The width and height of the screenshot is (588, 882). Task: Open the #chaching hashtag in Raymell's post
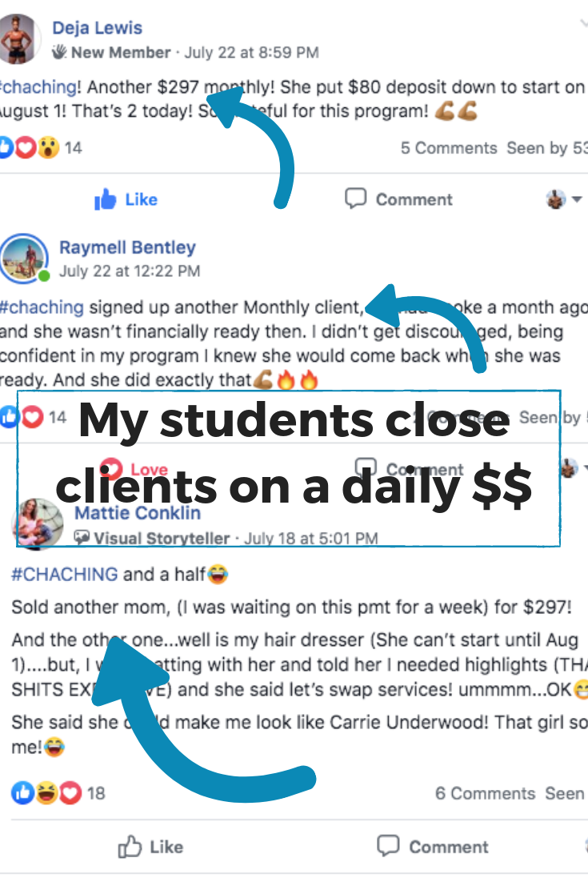click(x=42, y=307)
